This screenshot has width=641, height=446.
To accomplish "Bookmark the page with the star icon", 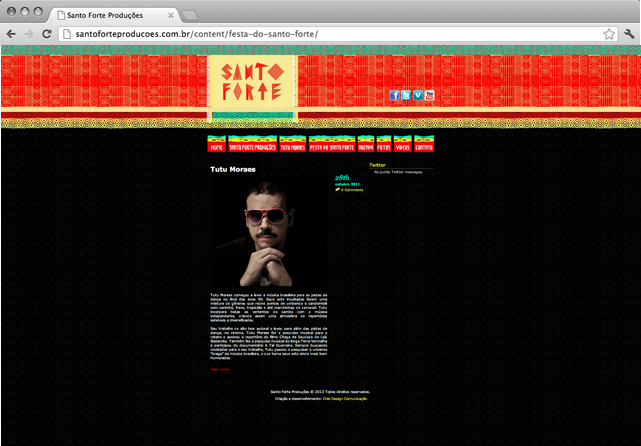I will [608, 33].
